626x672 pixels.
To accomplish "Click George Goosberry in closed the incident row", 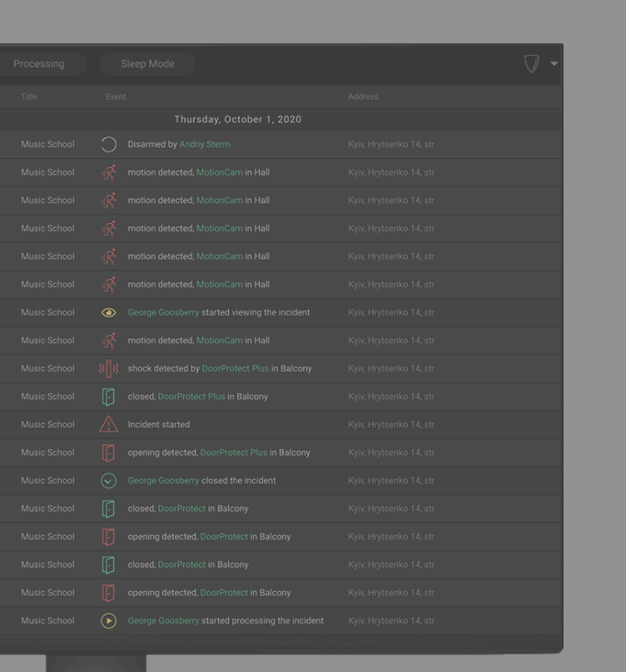I will tap(163, 480).
